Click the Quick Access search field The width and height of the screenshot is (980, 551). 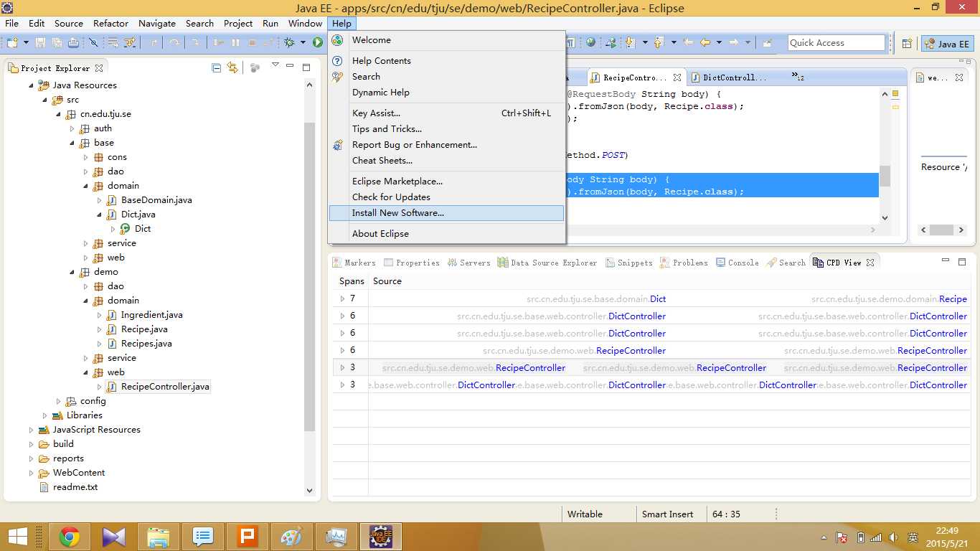[x=837, y=43]
